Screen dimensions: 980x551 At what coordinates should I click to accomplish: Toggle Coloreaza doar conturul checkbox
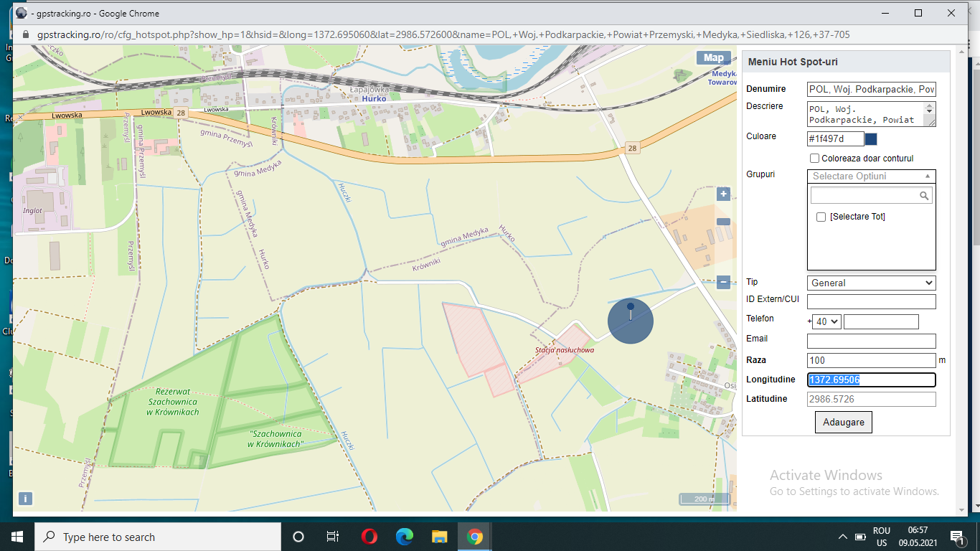pos(814,159)
